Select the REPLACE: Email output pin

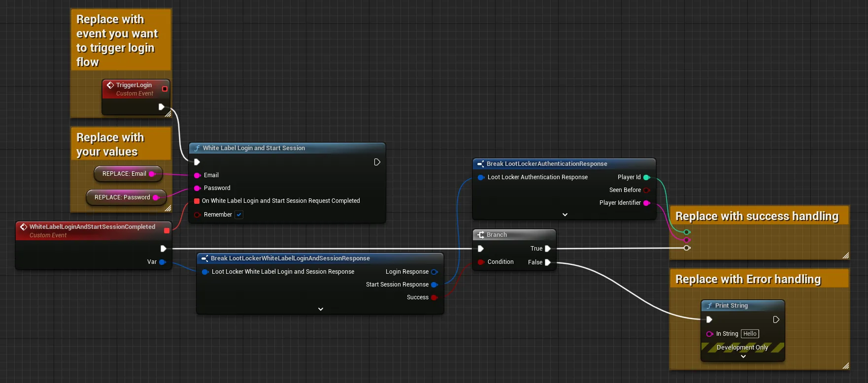click(152, 174)
